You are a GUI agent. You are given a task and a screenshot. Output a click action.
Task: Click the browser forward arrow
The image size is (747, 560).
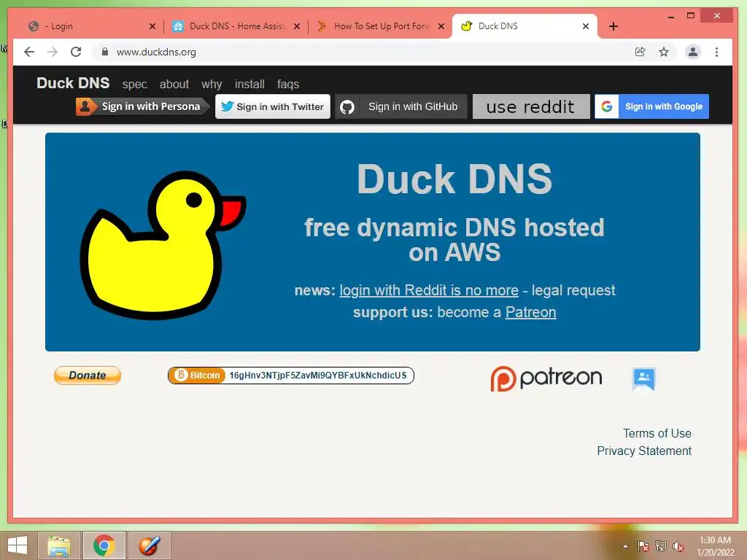point(53,52)
